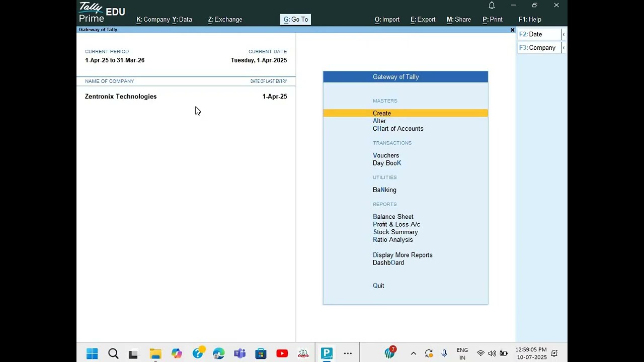This screenshot has height=362, width=644.
Task: Open Wi-Fi network settings icon
Action: point(480,354)
